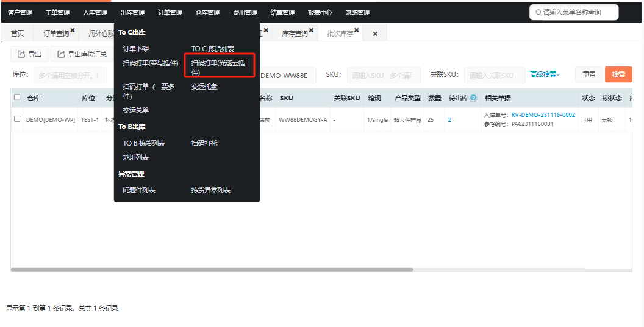This screenshot has width=644, height=327.
Task: Click the 导出库位汇总 button
Action: click(x=82, y=54)
